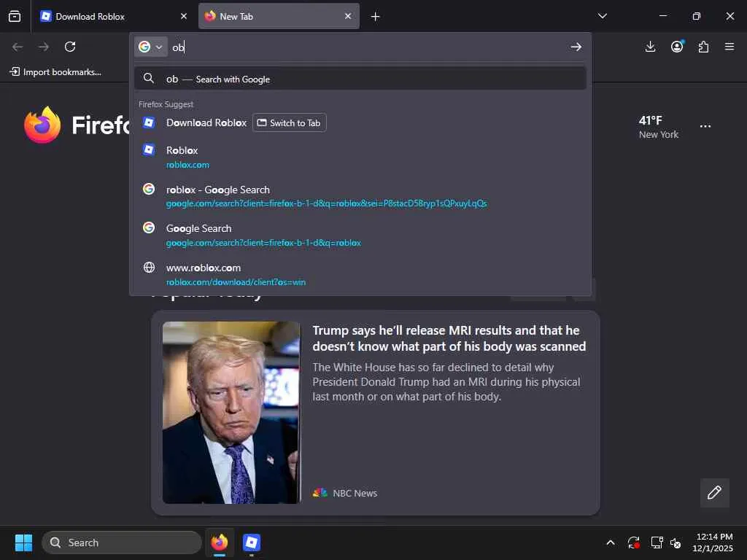Image resolution: width=747 pixels, height=560 pixels.
Task: Open the network display tray icon
Action: [657, 542]
